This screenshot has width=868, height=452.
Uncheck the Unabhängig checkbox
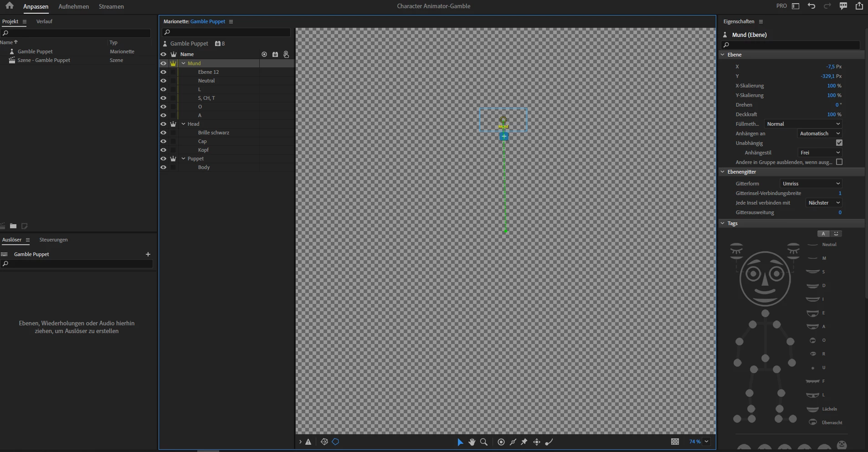839,143
